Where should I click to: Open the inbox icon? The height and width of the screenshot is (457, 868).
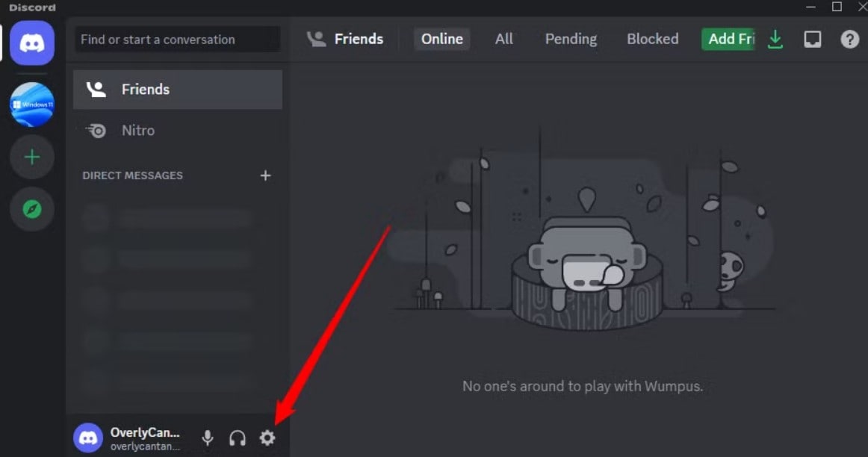coord(813,40)
